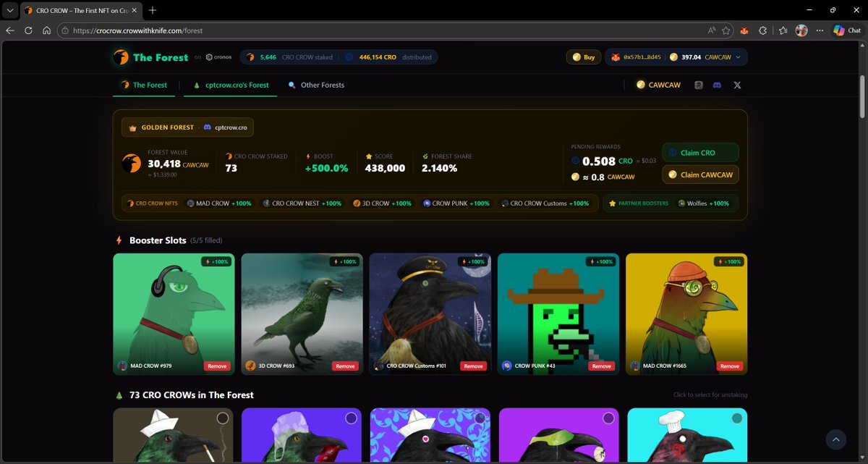
Task: Select the CRO CROW browser tab
Action: pyautogui.click(x=81, y=10)
